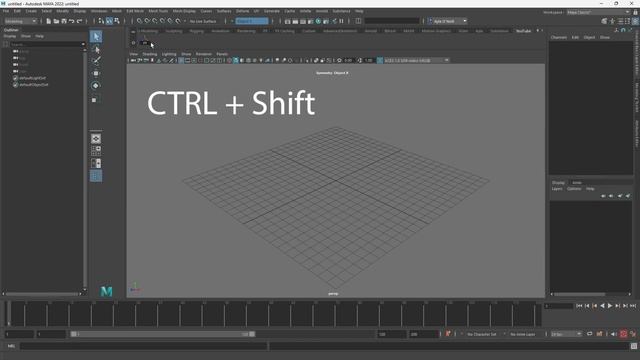Screen dimensions: 640x360
Task: Click the Undo arrow icon
Action: pos(71,21)
